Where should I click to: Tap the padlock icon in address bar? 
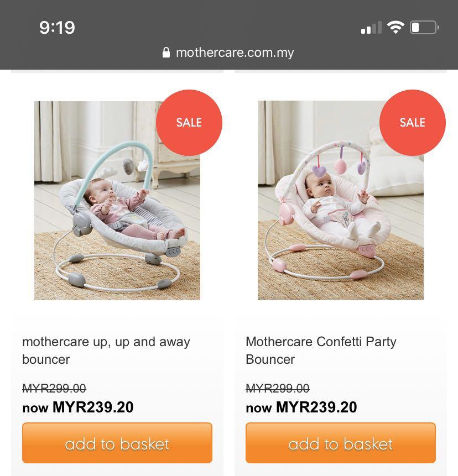(166, 53)
